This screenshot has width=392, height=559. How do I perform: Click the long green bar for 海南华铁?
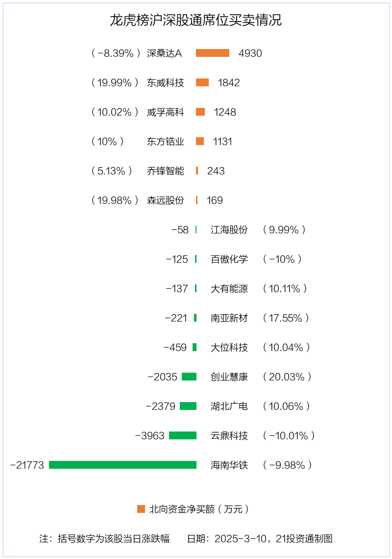(122, 465)
